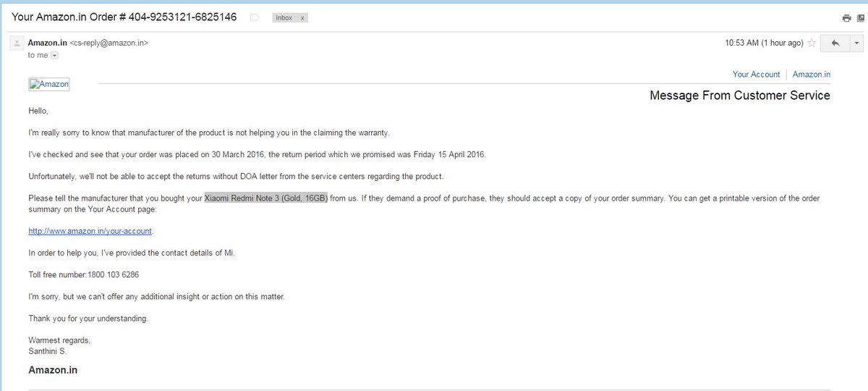Open the Your Account link at top
The height and width of the screenshot is (391, 868).
(756, 75)
